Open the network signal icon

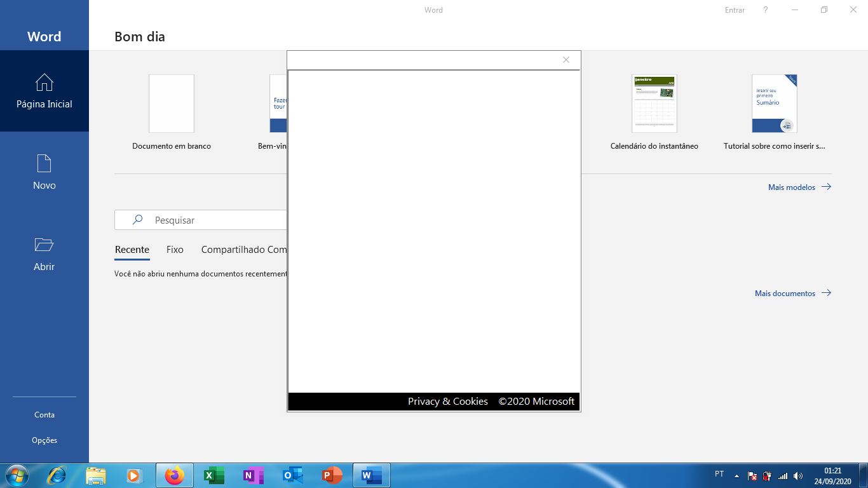tap(783, 476)
